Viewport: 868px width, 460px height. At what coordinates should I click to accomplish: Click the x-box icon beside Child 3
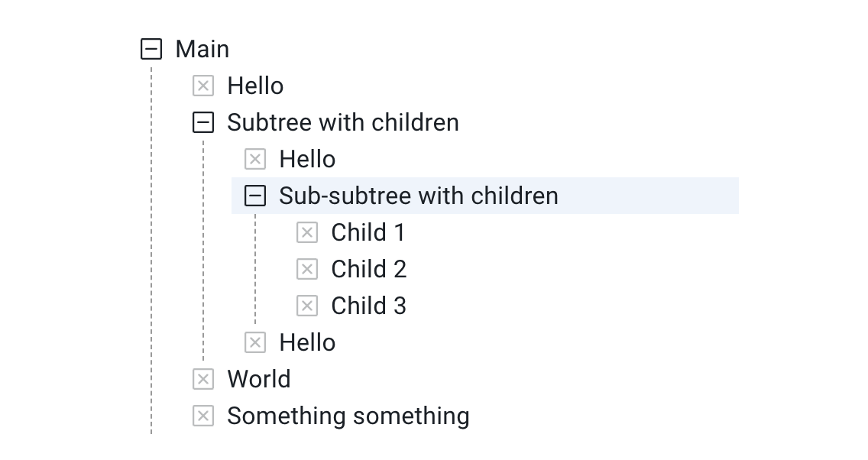point(307,306)
